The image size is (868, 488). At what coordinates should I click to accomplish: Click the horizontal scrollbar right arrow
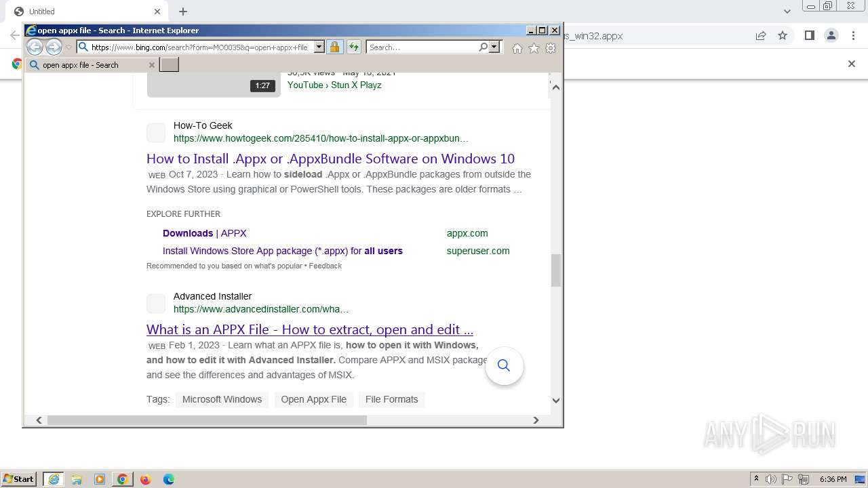click(x=536, y=420)
